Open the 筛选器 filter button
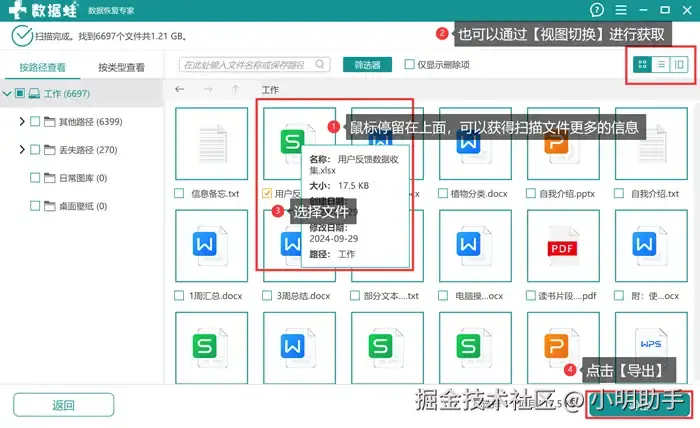700x428 pixels. (367, 65)
